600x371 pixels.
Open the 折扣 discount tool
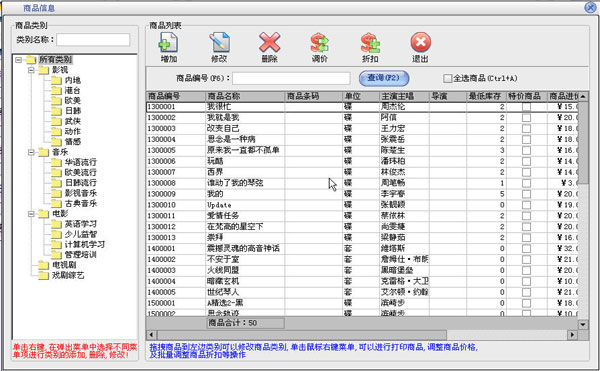[370, 42]
